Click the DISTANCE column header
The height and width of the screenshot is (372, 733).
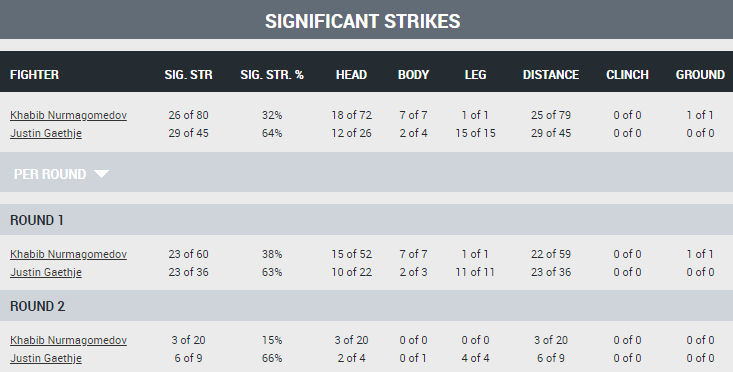click(551, 75)
